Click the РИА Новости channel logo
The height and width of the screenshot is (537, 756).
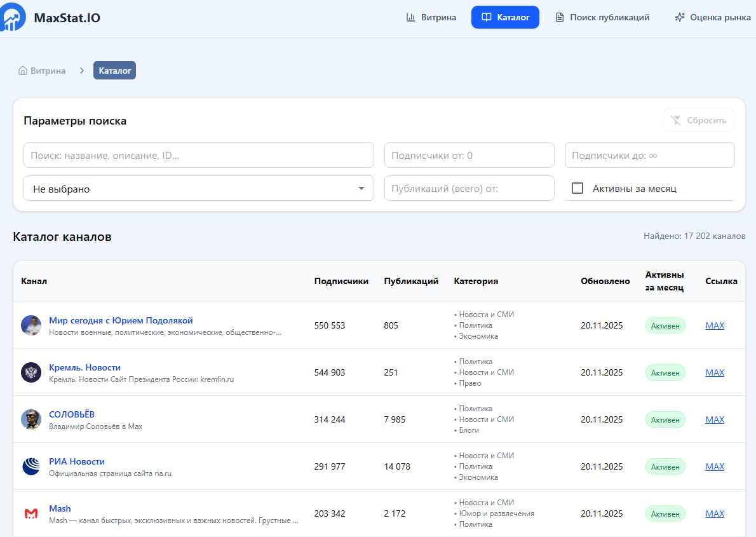(x=31, y=466)
